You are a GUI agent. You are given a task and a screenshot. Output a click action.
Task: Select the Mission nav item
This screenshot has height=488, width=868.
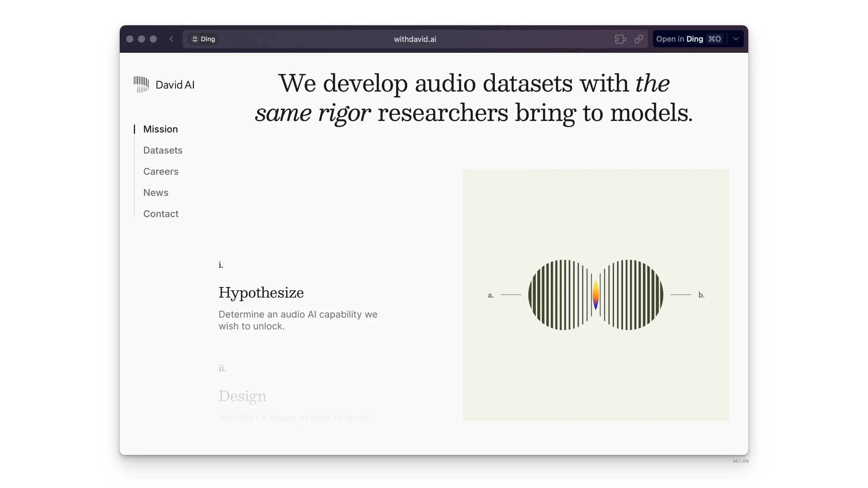[x=160, y=129]
